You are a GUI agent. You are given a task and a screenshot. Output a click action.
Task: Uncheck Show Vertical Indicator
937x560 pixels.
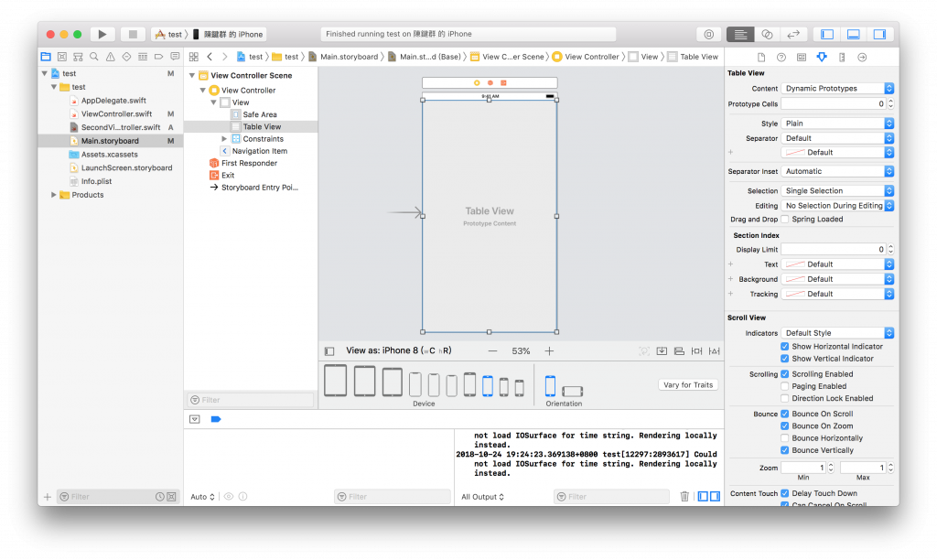pos(784,359)
